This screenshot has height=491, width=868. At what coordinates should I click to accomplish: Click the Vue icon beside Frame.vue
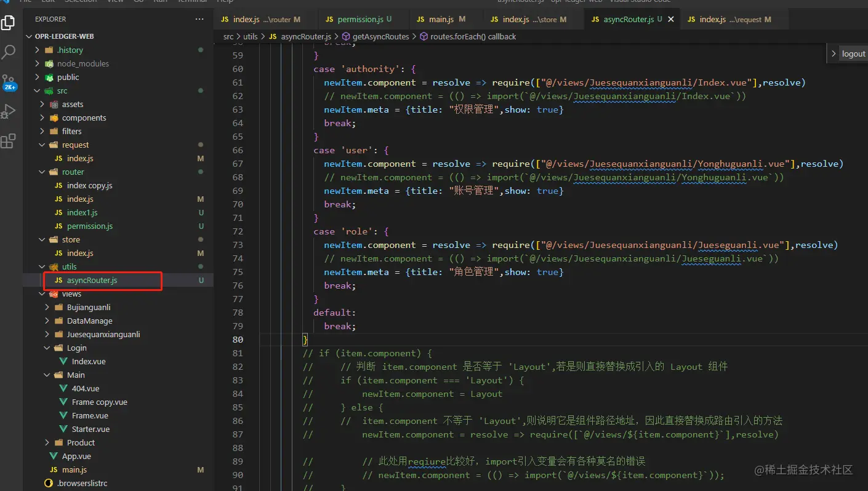[x=64, y=415]
